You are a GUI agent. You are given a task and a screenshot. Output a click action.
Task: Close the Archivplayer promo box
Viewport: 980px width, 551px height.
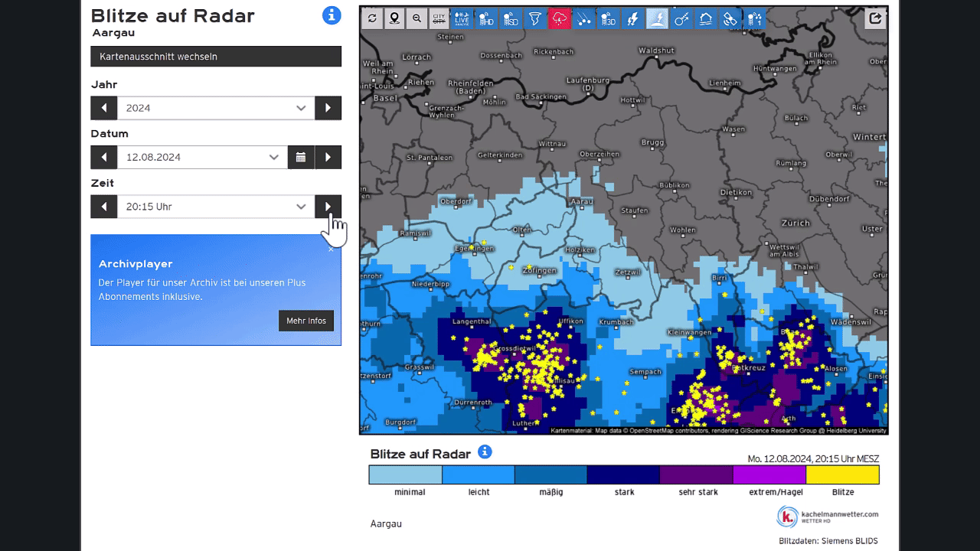(331, 249)
